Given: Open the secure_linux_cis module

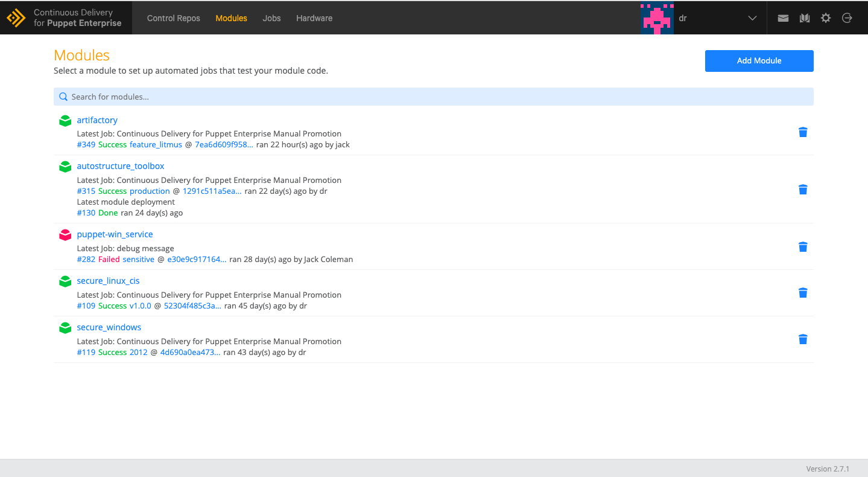Looking at the screenshot, I should click(x=109, y=281).
